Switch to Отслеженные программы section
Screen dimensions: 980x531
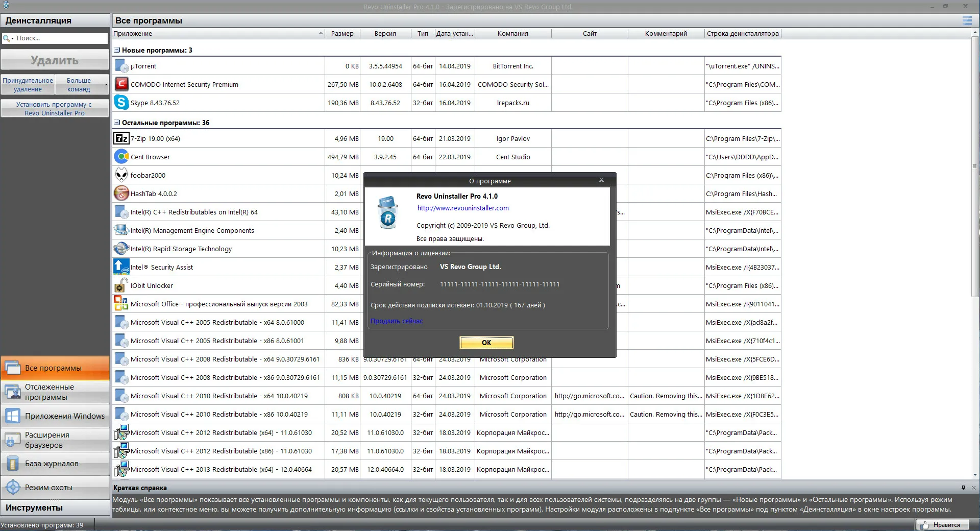tap(55, 392)
